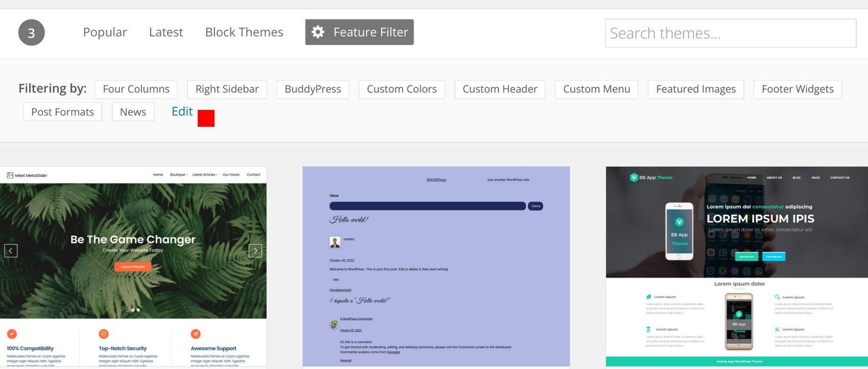
Task: Click the Hello world! post title
Action: click(x=349, y=220)
